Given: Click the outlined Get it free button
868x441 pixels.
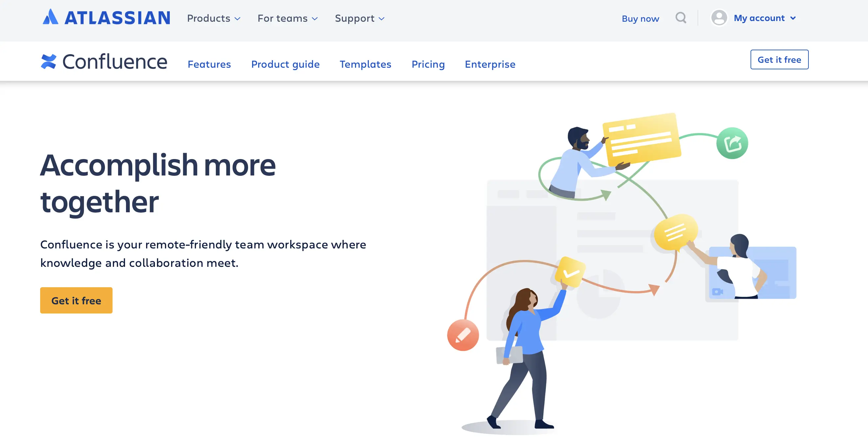Looking at the screenshot, I should coord(779,59).
